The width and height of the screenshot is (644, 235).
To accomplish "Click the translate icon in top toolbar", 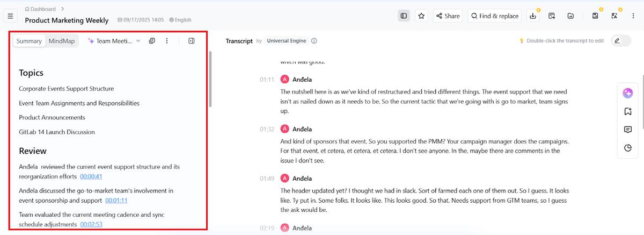I will click(x=614, y=16).
